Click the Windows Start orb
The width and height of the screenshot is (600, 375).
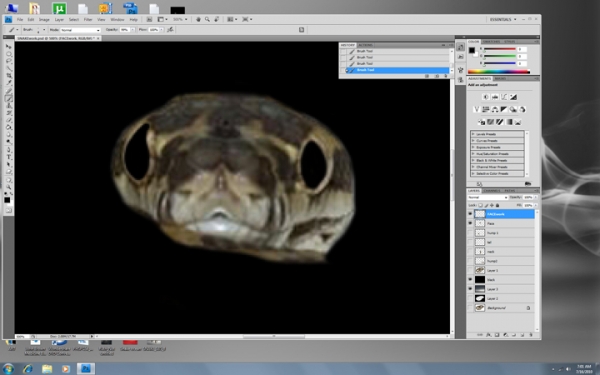(x=8, y=368)
